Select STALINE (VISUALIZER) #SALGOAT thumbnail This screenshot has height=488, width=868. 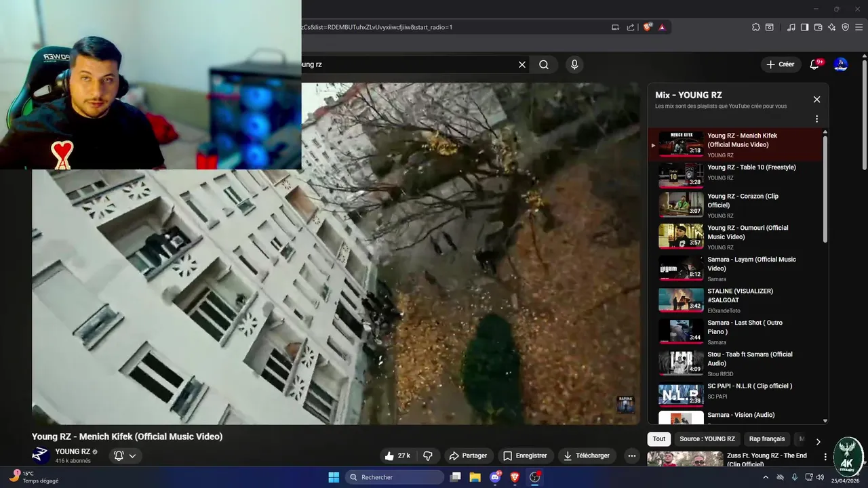(681, 300)
